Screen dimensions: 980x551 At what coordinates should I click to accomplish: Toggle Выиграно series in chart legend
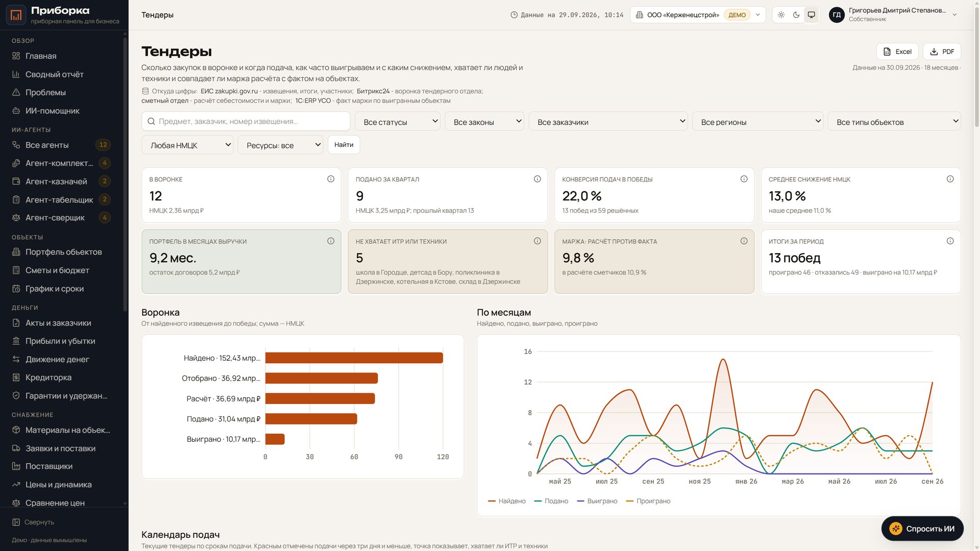(x=597, y=501)
